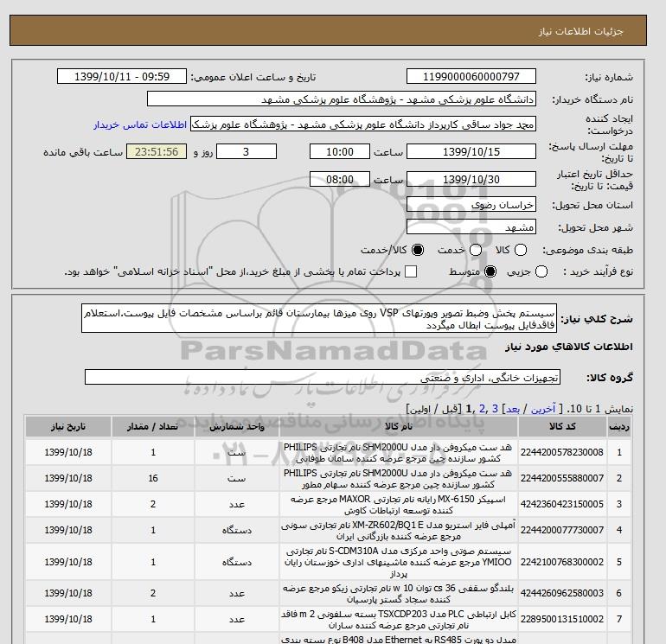The image size is (666, 644).
Task: Click need date 1399/10/18 in row 7
Action: [68, 620]
